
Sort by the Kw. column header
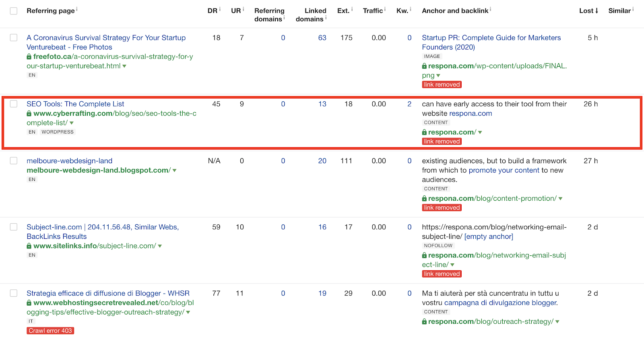click(x=402, y=11)
